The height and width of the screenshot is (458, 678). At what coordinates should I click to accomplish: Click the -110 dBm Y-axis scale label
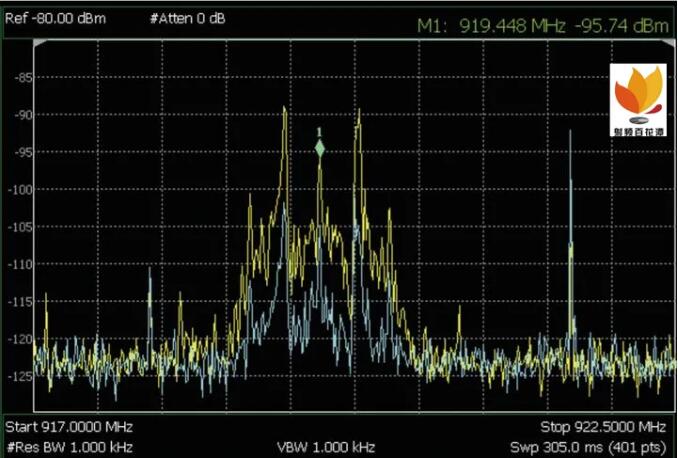pos(19,264)
